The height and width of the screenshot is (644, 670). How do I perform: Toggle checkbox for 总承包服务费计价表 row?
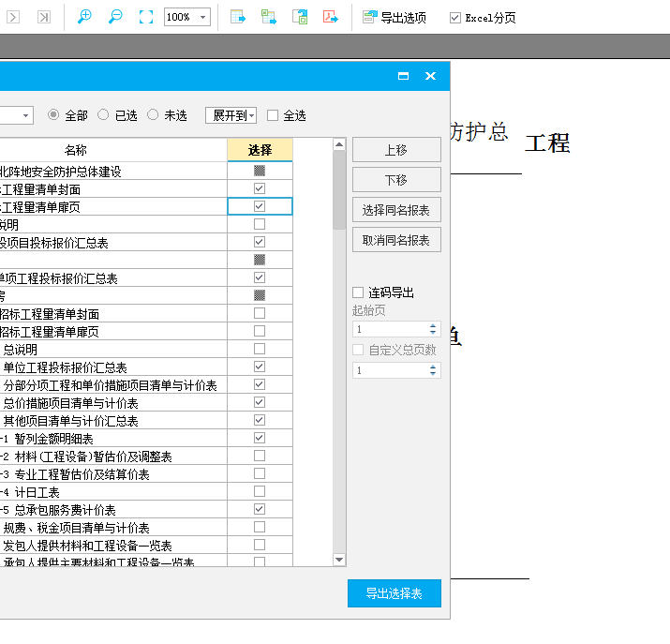pyautogui.click(x=260, y=509)
